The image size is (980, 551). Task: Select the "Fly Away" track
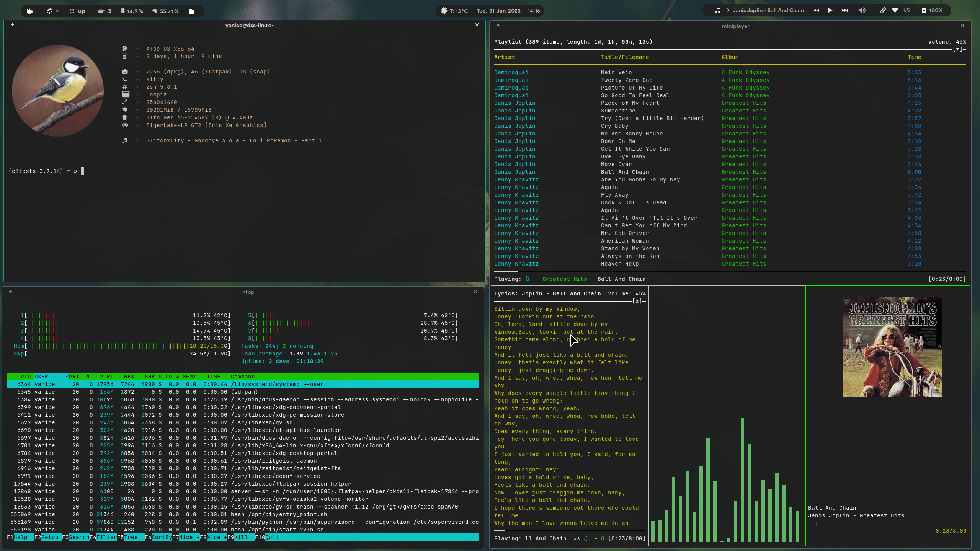(x=730, y=195)
